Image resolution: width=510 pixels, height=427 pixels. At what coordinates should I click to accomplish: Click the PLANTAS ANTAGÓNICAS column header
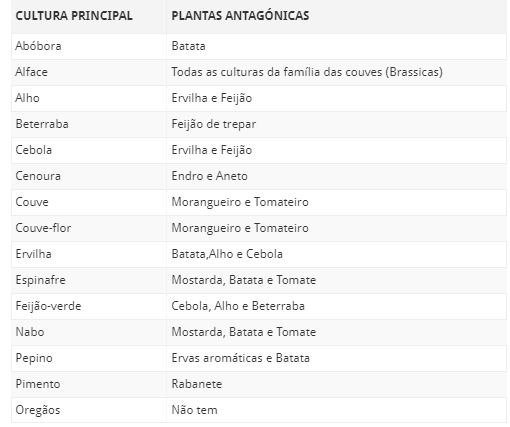click(240, 16)
